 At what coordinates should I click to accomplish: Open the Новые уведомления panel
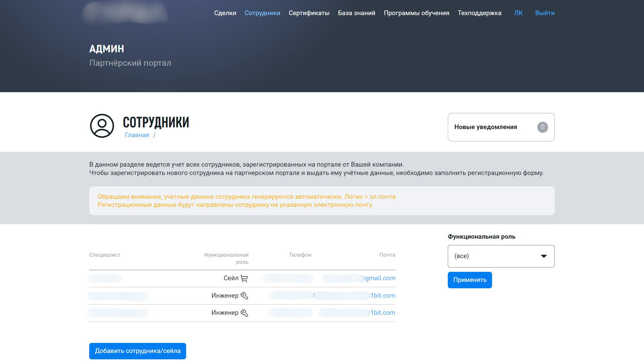coord(486,127)
